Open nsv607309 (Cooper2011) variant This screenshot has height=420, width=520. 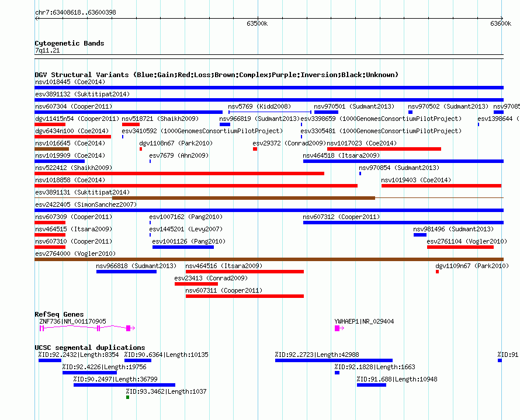tap(50, 223)
